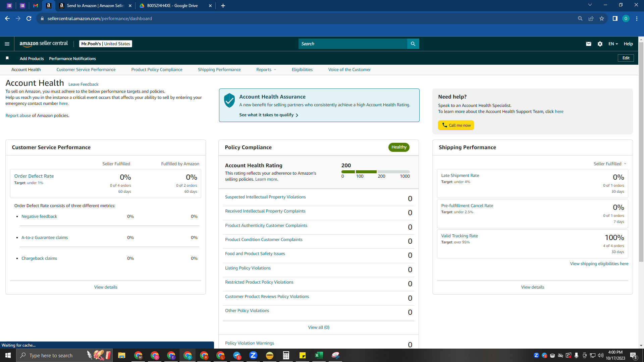
Task: Click the bookmark flag icon beside Add Products
Action: coord(7,58)
